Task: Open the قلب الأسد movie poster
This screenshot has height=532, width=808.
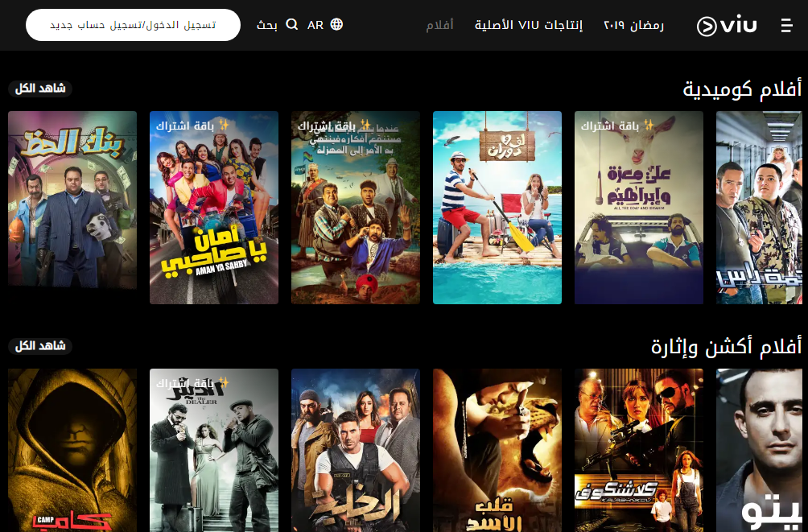Action: tap(497, 450)
